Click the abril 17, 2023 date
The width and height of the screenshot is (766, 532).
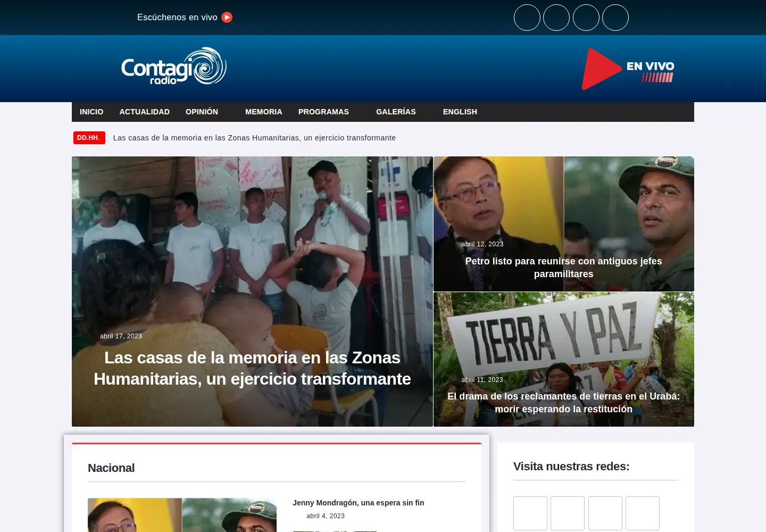pyautogui.click(x=121, y=336)
